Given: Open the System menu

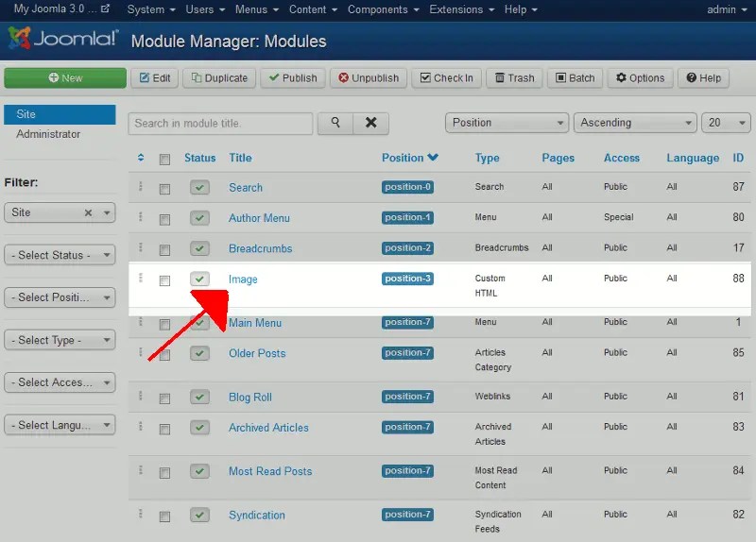Looking at the screenshot, I should (151, 9).
